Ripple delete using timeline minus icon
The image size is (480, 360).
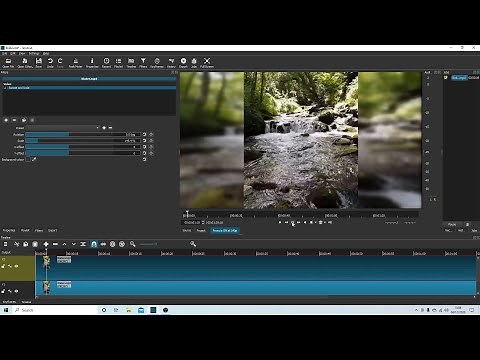pos(55,244)
